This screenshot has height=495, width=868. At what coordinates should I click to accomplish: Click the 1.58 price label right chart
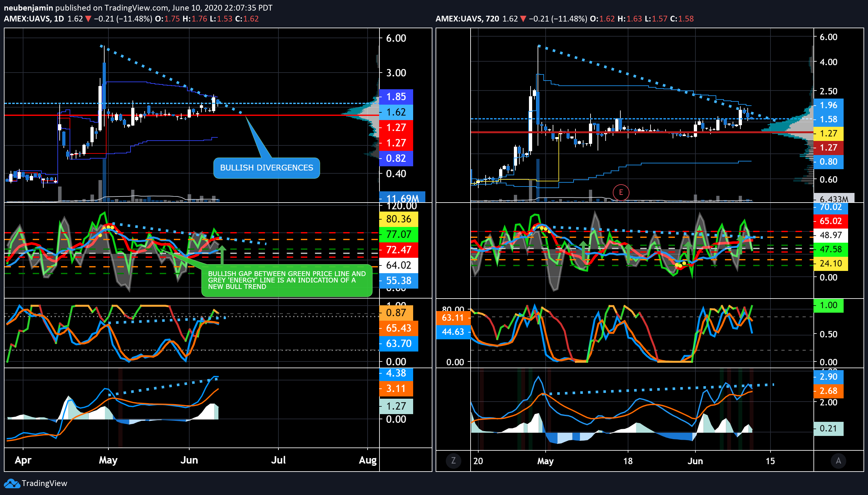828,119
